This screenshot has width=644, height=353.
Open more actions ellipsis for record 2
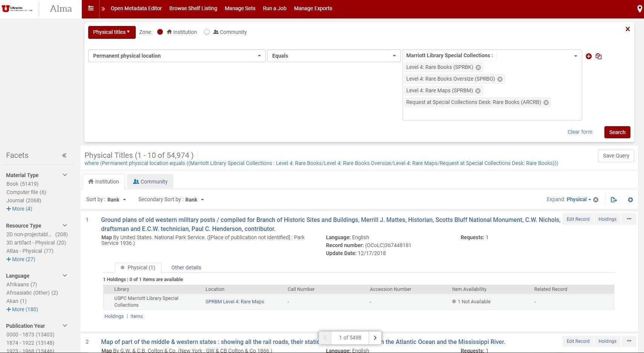point(629,341)
